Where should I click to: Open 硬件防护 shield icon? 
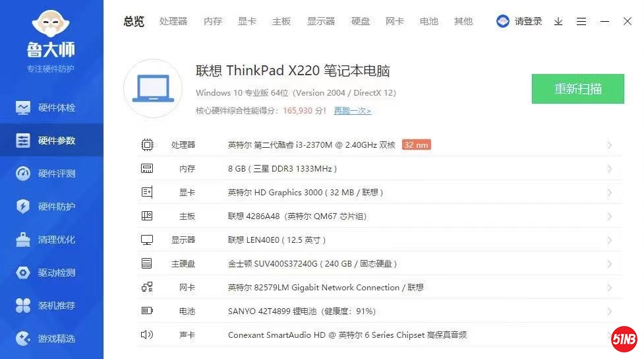pyautogui.click(x=23, y=207)
